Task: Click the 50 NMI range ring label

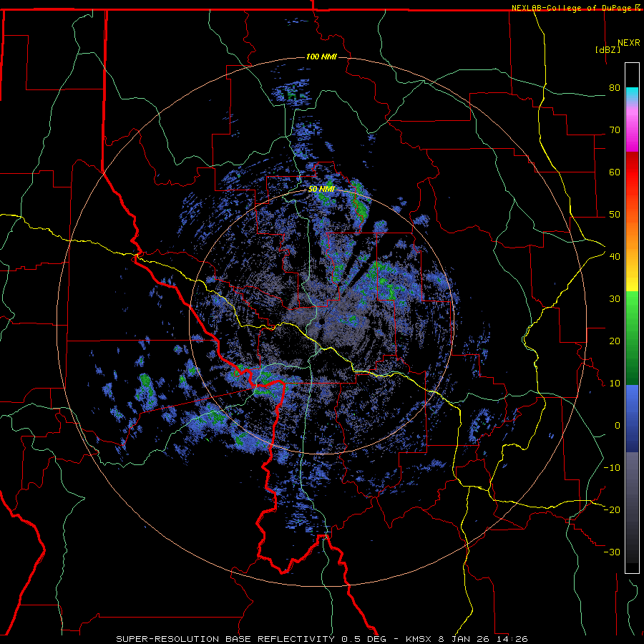Action: click(x=321, y=190)
